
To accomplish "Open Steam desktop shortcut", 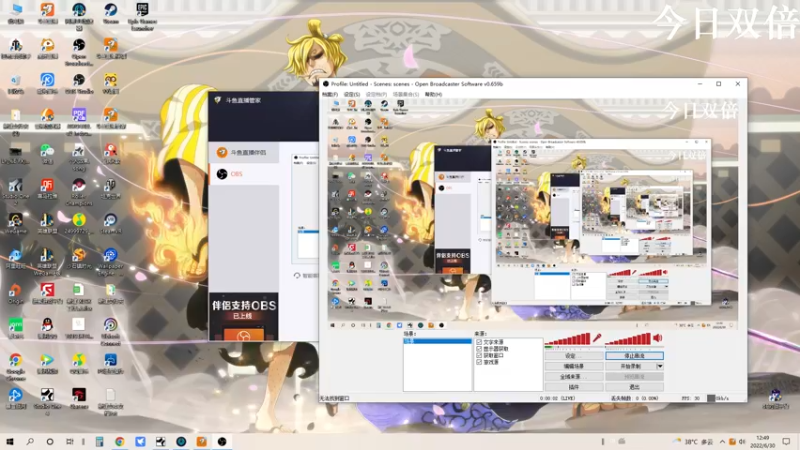I will (x=110, y=13).
